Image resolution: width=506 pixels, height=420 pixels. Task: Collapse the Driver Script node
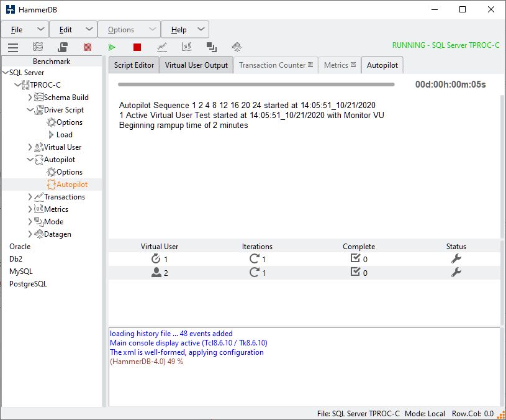click(30, 110)
